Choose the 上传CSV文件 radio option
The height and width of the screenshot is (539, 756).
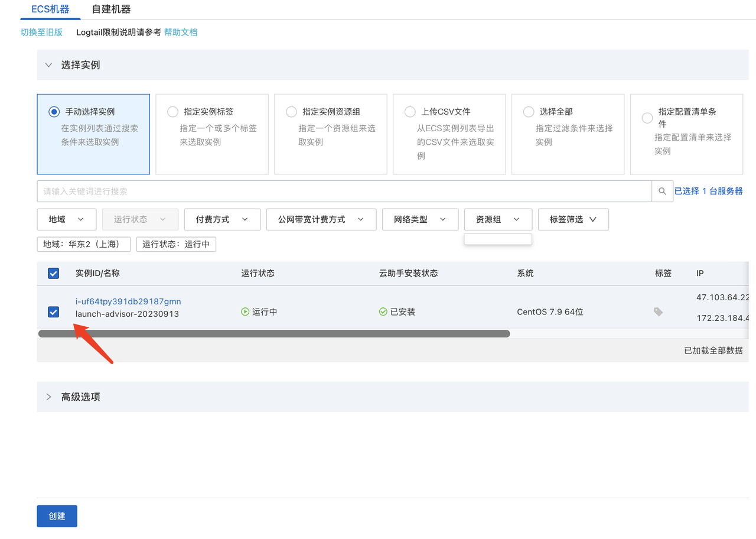[x=410, y=112]
